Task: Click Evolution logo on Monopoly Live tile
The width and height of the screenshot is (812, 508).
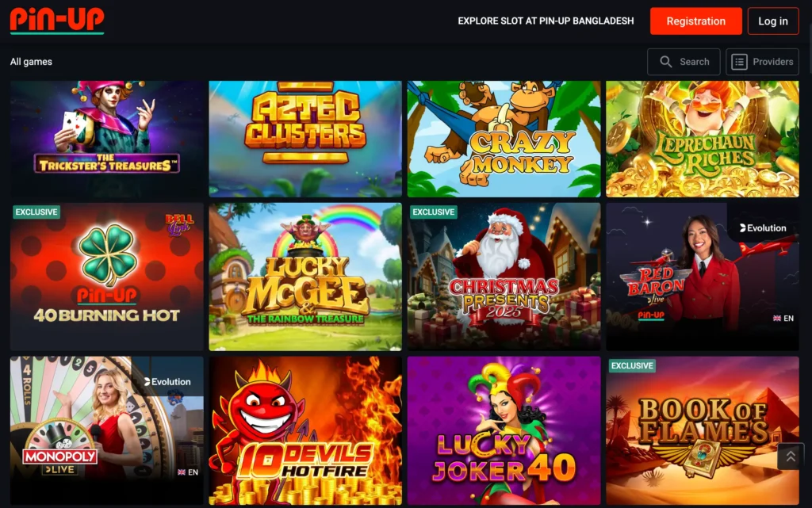Action: (167, 382)
